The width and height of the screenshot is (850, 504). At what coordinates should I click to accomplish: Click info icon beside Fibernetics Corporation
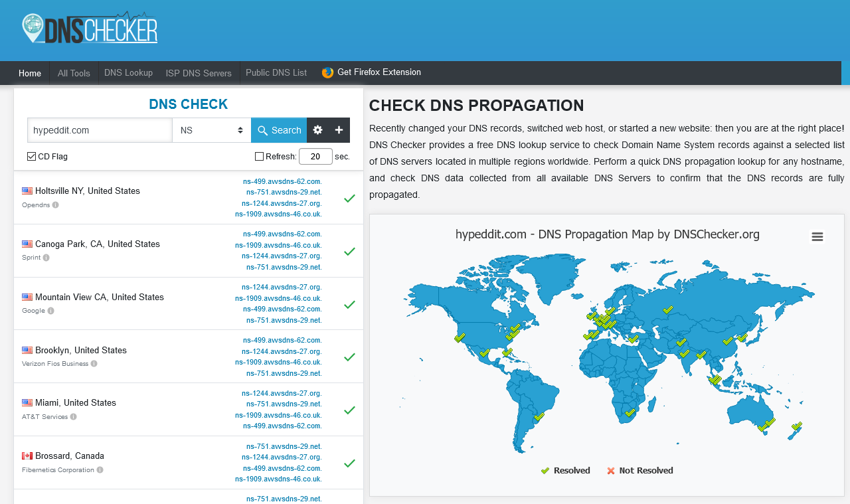tap(100, 469)
